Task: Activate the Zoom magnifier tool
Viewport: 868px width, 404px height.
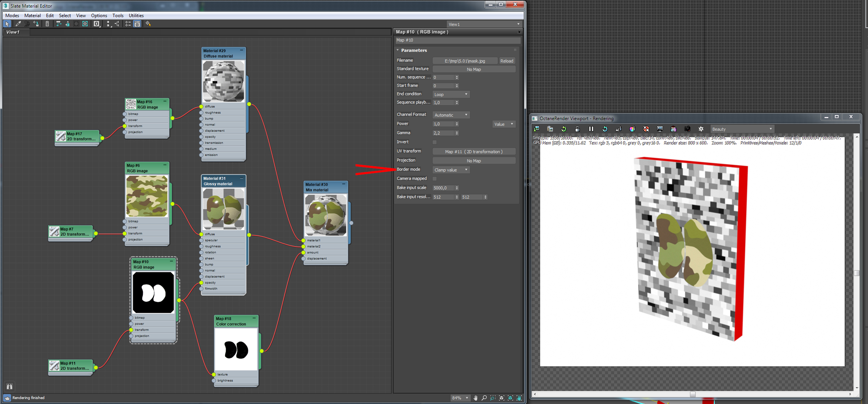Action: click(484, 398)
